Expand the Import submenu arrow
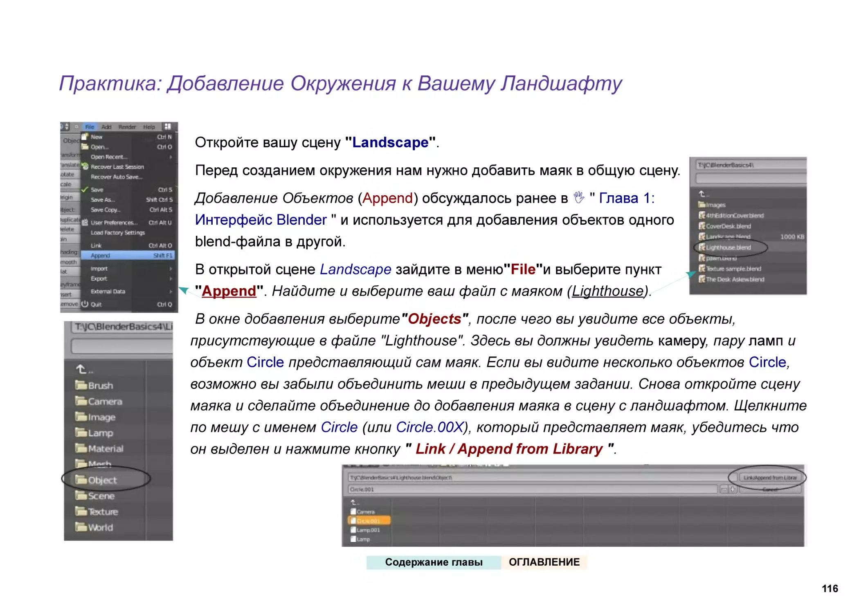The width and height of the screenshot is (868, 614). point(171,269)
